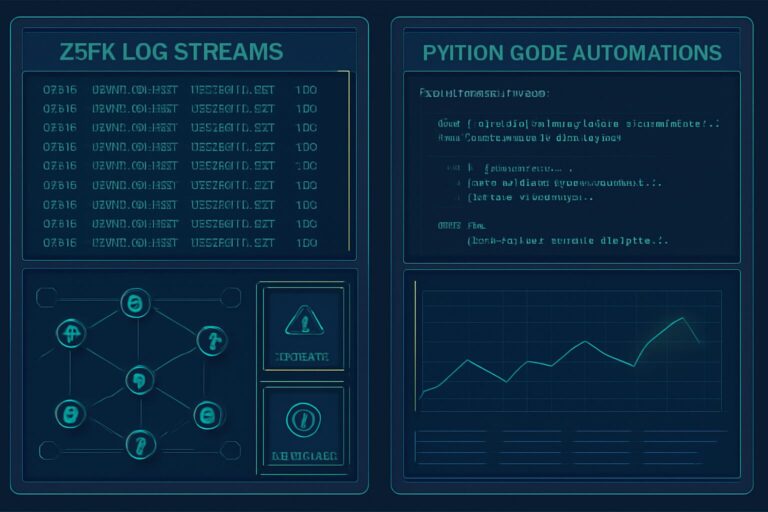768x512 pixels.
Task: Select the lower-left node in the network graph
Action: point(71,414)
